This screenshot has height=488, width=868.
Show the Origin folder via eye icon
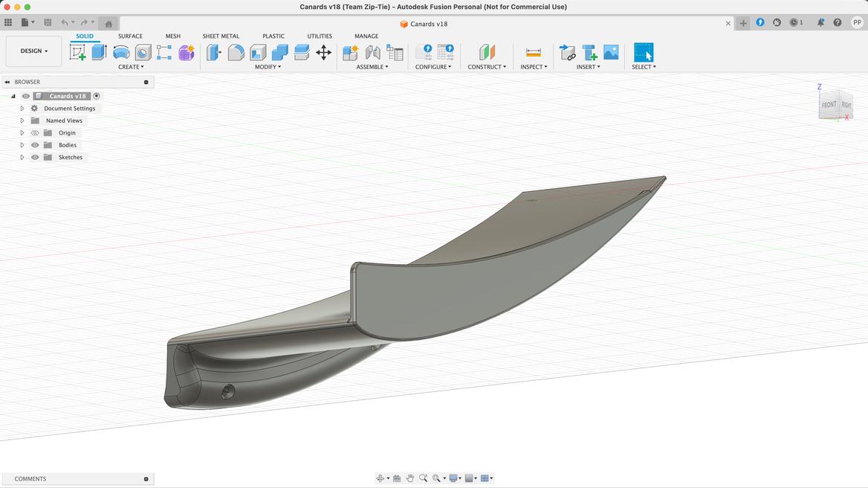click(x=35, y=133)
